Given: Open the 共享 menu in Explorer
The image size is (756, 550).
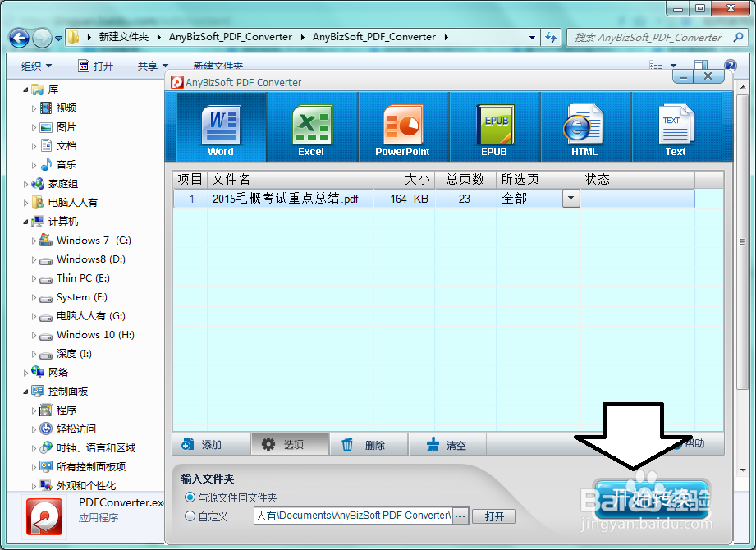Looking at the screenshot, I should click(153, 66).
